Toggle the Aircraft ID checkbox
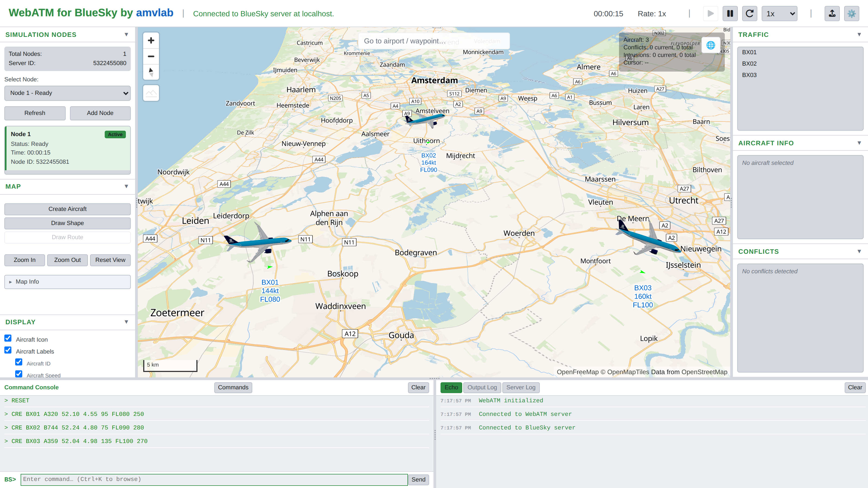This screenshot has height=488, width=868. click(x=19, y=362)
